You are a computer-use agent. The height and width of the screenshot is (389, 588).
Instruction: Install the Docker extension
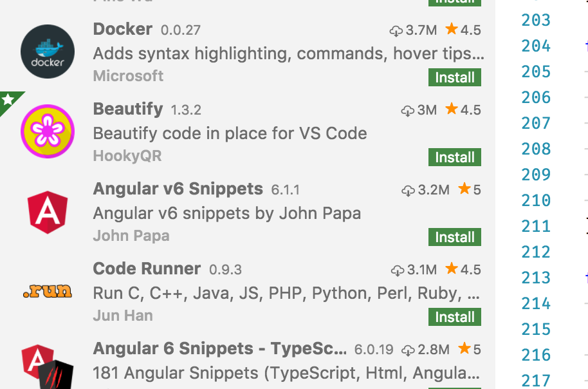click(x=454, y=77)
